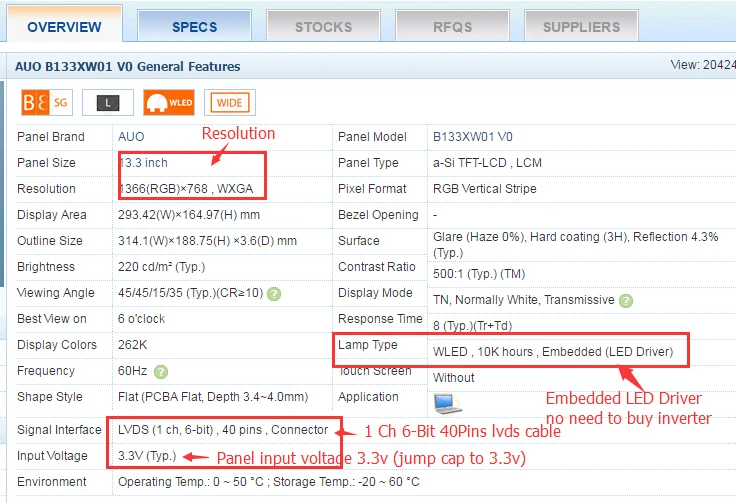Click panel type 'a-Si TFT-LCD , LCM'

coord(487,162)
